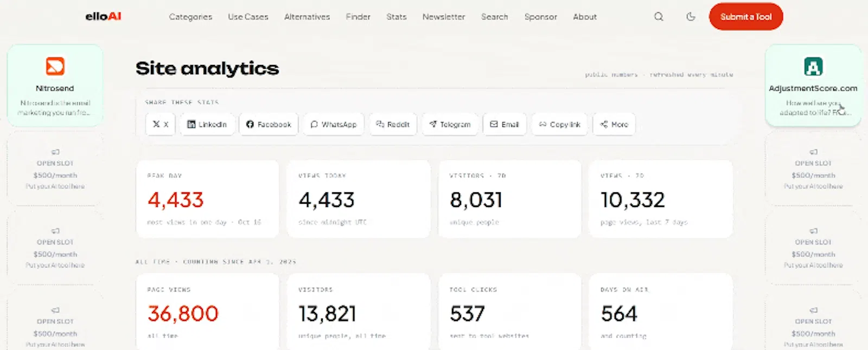
Task: Open the Nitrosend sponsor card title
Action: [55, 88]
